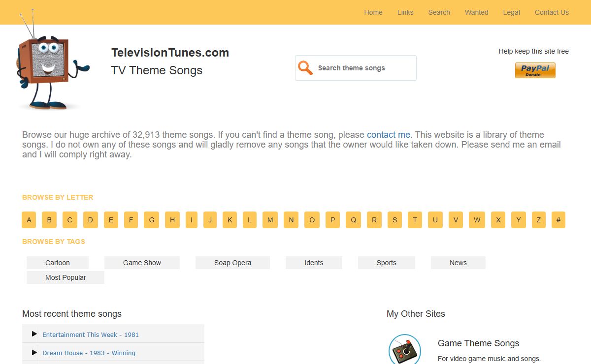Open Links in top navigation
This screenshot has height=364, width=591.
[x=405, y=12]
